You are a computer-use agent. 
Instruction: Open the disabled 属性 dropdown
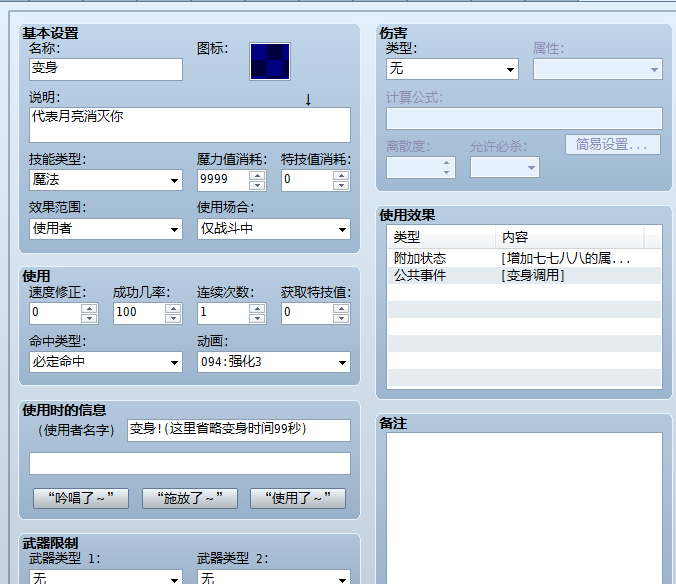598,69
